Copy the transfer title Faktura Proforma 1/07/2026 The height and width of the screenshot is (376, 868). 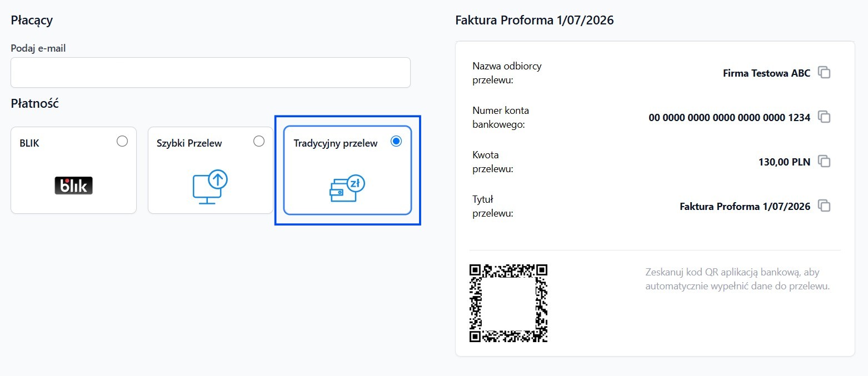[x=825, y=206]
